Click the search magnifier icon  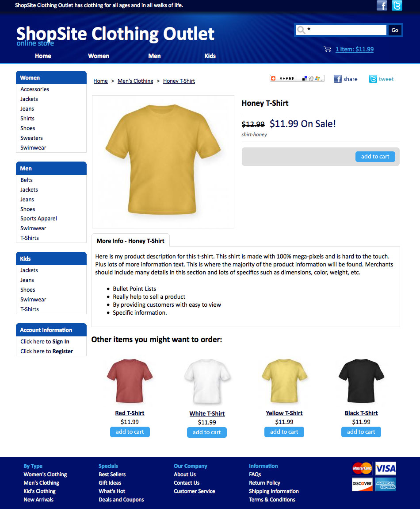302,30
